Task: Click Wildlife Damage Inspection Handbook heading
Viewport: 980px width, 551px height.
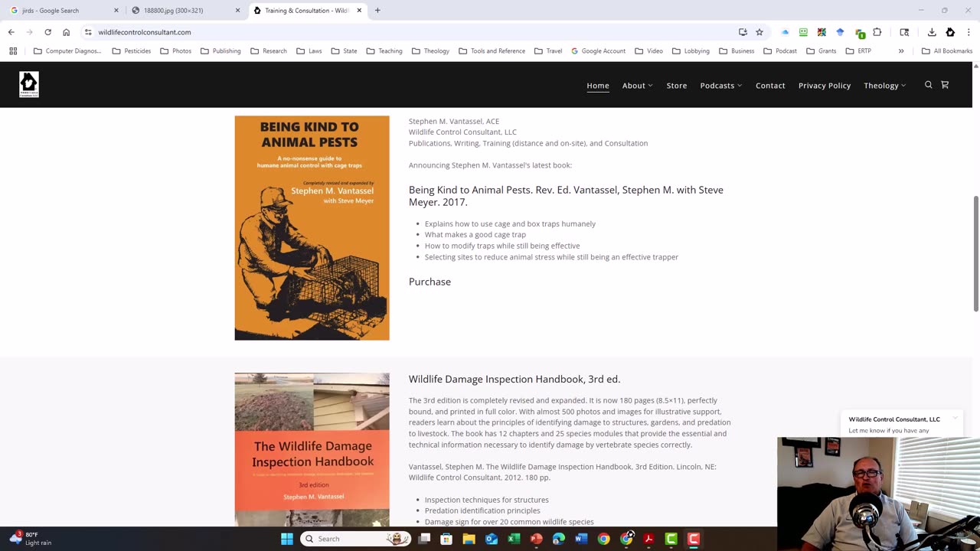Action: (x=514, y=379)
